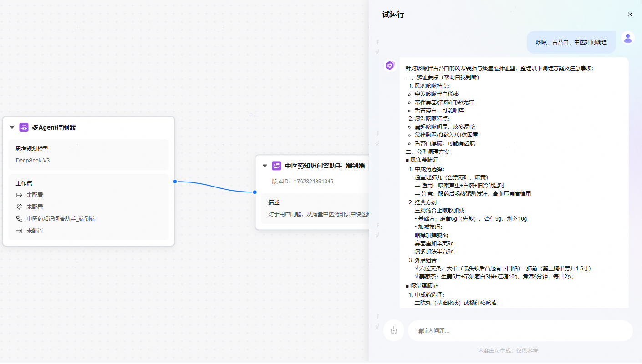Click the assistant bot avatar icon

(x=390, y=66)
